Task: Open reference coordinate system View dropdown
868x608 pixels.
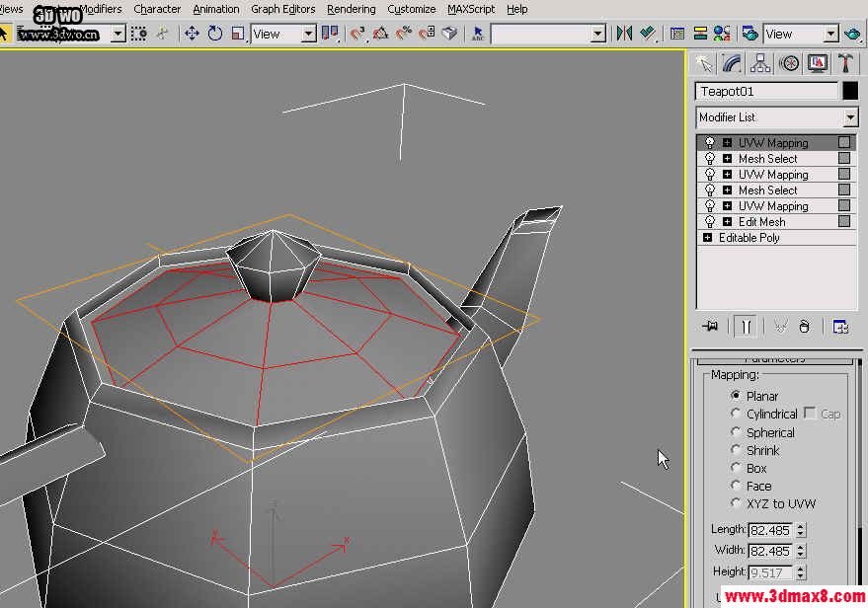Action: tap(308, 35)
